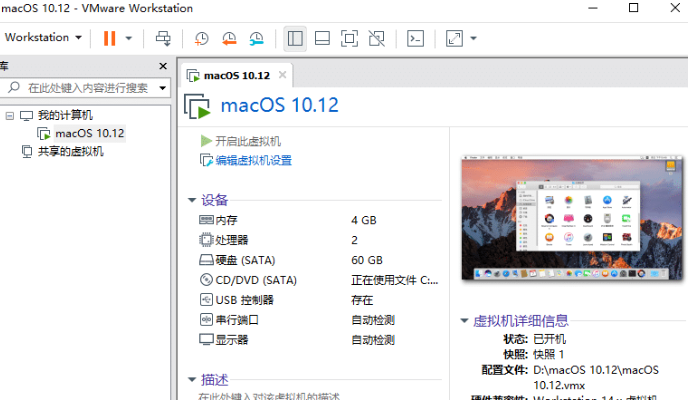The image size is (688, 400).
Task: Close the library panel
Action: point(163,66)
